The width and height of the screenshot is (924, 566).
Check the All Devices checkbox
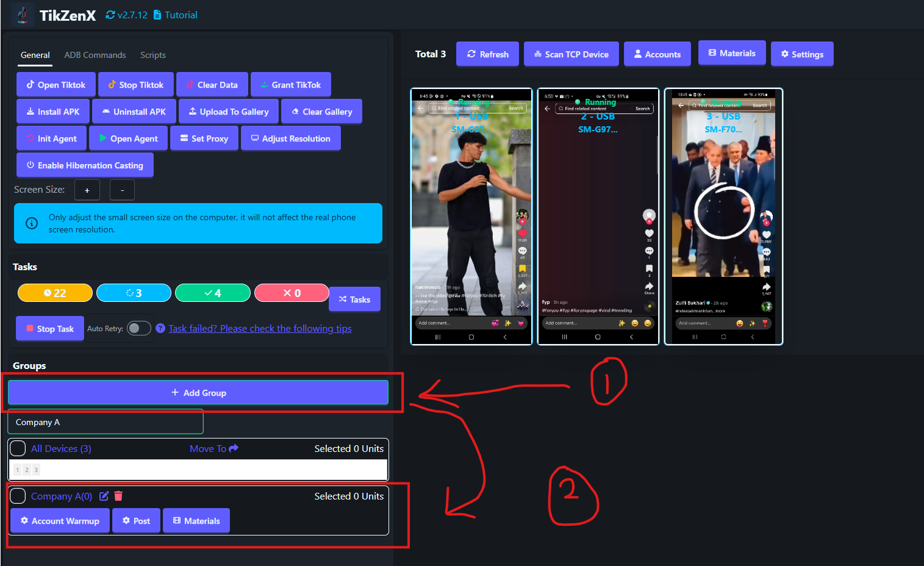click(18, 448)
